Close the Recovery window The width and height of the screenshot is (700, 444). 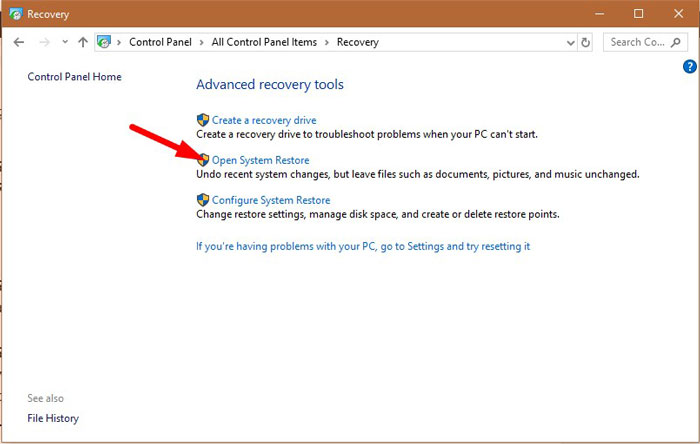pyautogui.click(x=679, y=14)
